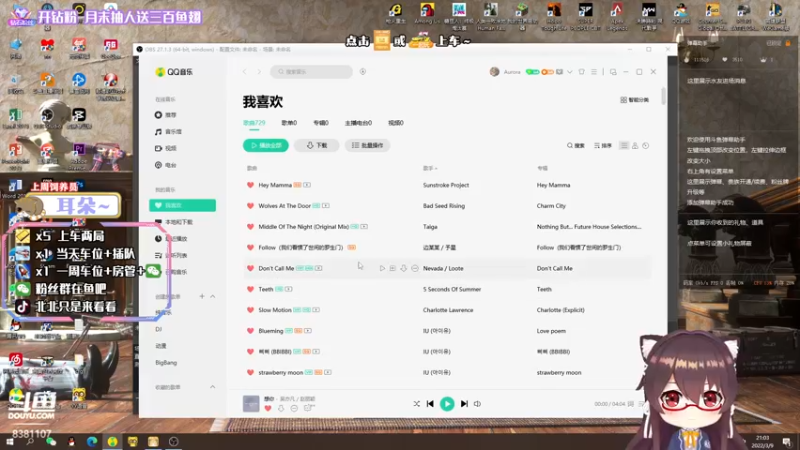Image resolution: width=800 pixels, height=450 pixels.
Task: Toggle heart next to Blueming
Action: (x=251, y=331)
